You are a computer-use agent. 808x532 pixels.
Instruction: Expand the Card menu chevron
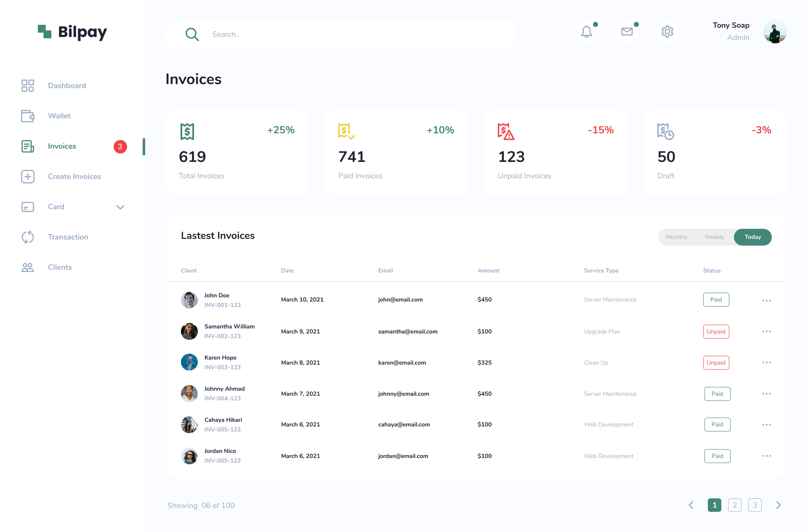click(x=120, y=207)
